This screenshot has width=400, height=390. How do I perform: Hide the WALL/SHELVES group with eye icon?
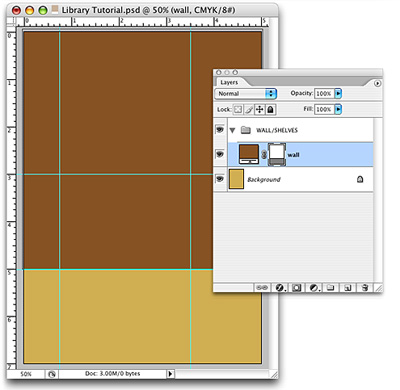pyautogui.click(x=220, y=129)
